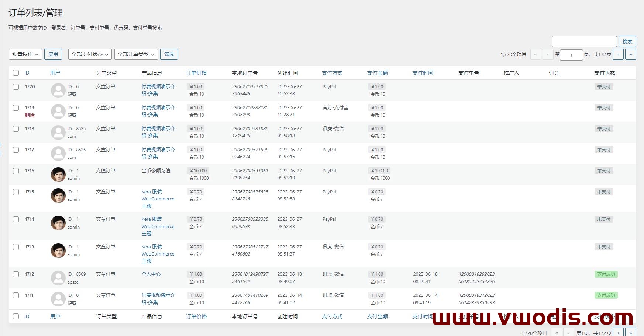Screen dimensions: 644x336
Task: Click the bottom next page arrow icon
Action: (x=618, y=332)
